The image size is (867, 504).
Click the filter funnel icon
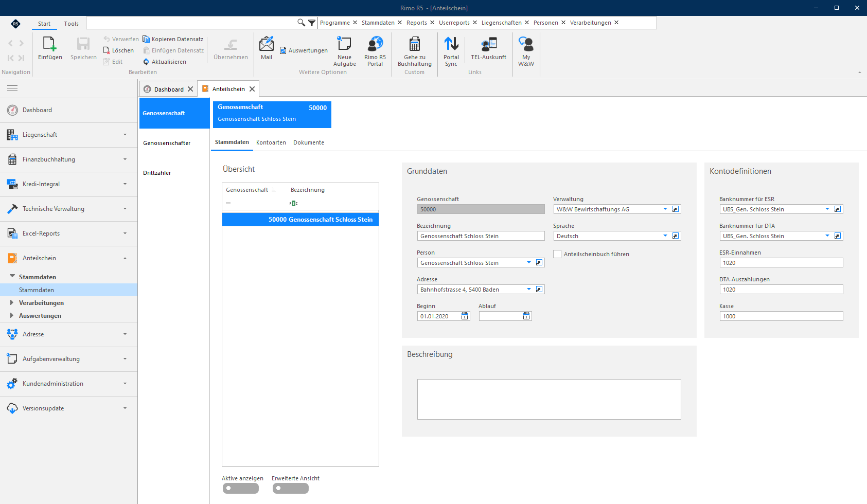tap(312, 23)
